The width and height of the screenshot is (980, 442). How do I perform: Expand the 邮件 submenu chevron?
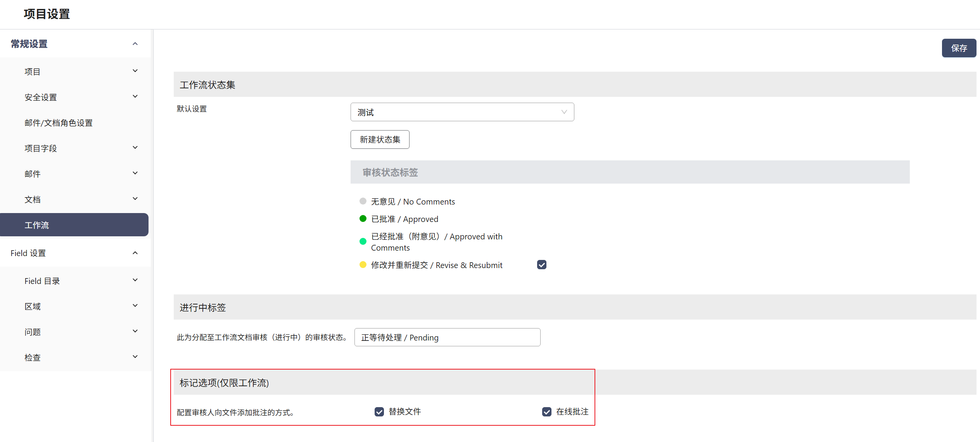(x=135, y=173)
